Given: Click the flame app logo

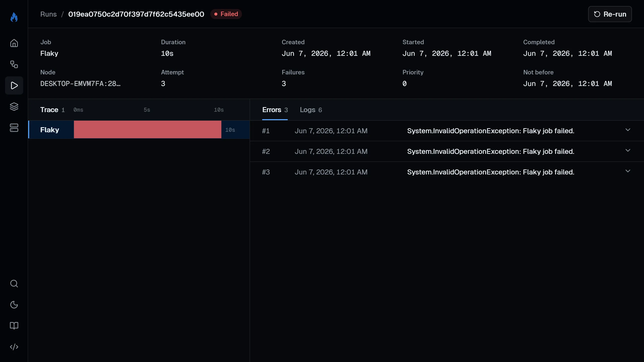Looking at the screenshot, I should click(x=14, y=17).
